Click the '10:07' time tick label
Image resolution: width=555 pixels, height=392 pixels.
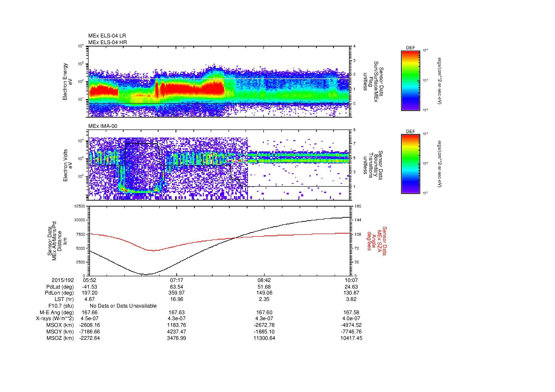pos(351,280)
